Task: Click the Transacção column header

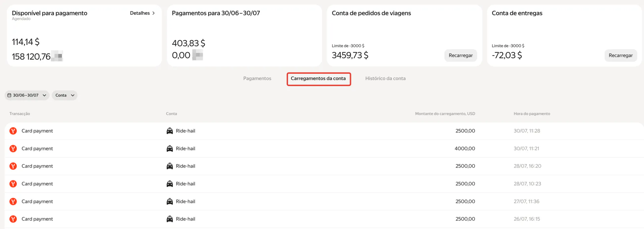Action: [20, 114]
